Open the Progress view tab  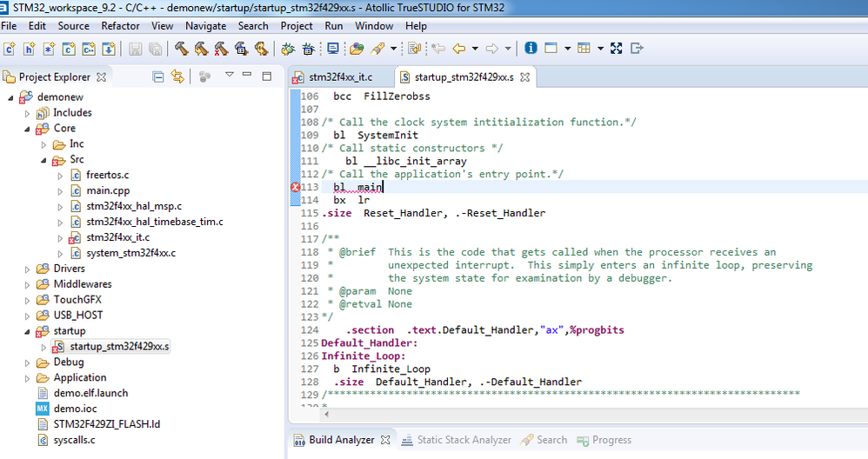(x=604, y=440)
